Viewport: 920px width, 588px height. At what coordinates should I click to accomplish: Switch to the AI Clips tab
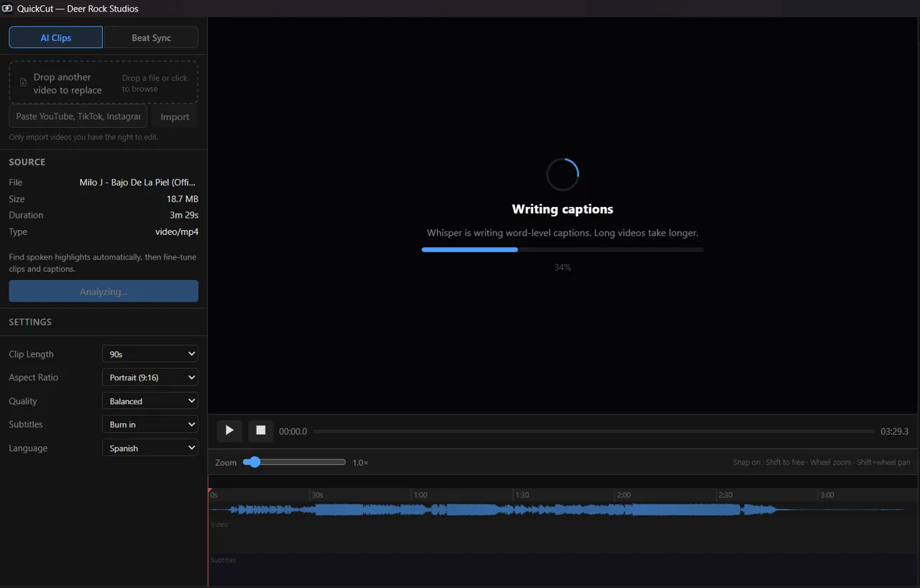[x=56, y=37]
